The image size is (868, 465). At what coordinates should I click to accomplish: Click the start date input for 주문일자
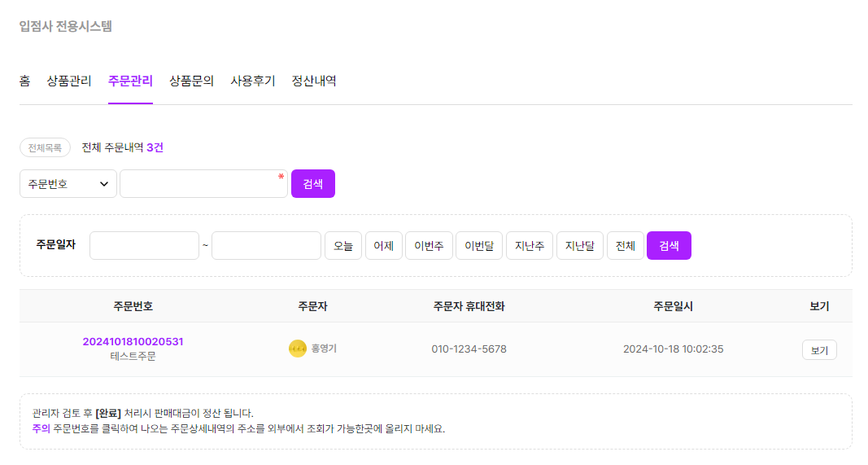[145, 245]
